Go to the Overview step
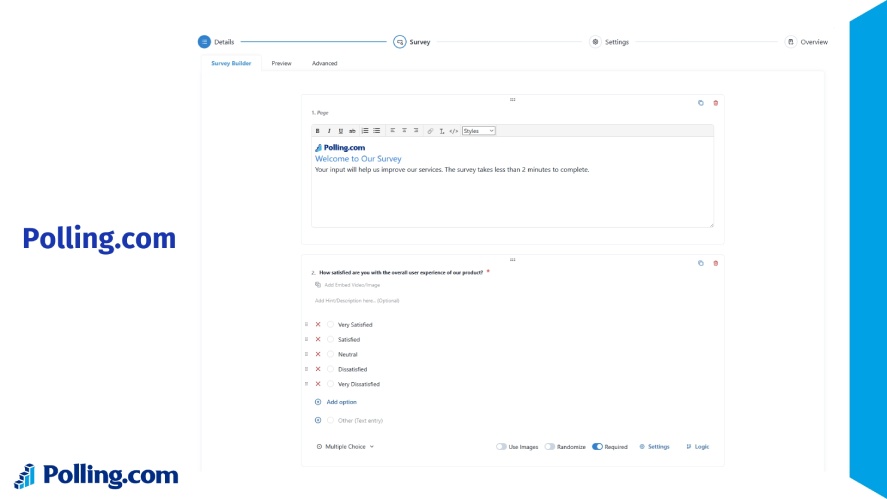Viewport: 887px width, 499px height. 806,42
